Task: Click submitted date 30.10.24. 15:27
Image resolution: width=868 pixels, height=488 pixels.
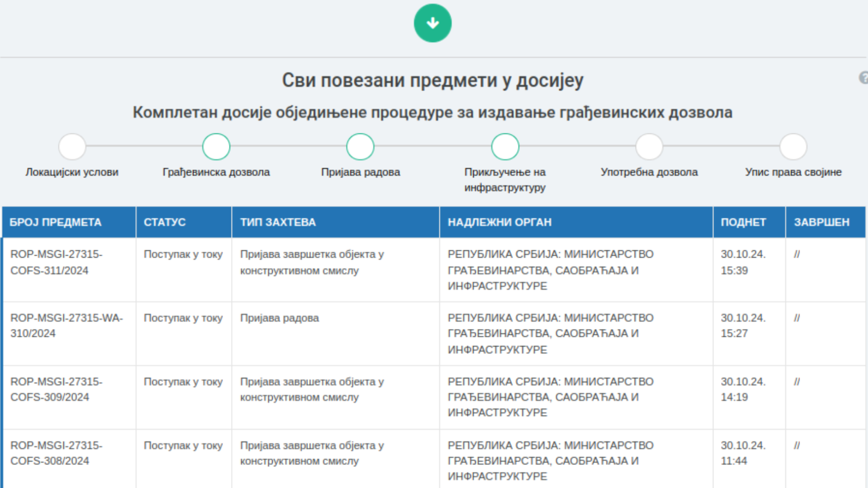Action: point(743,326)
